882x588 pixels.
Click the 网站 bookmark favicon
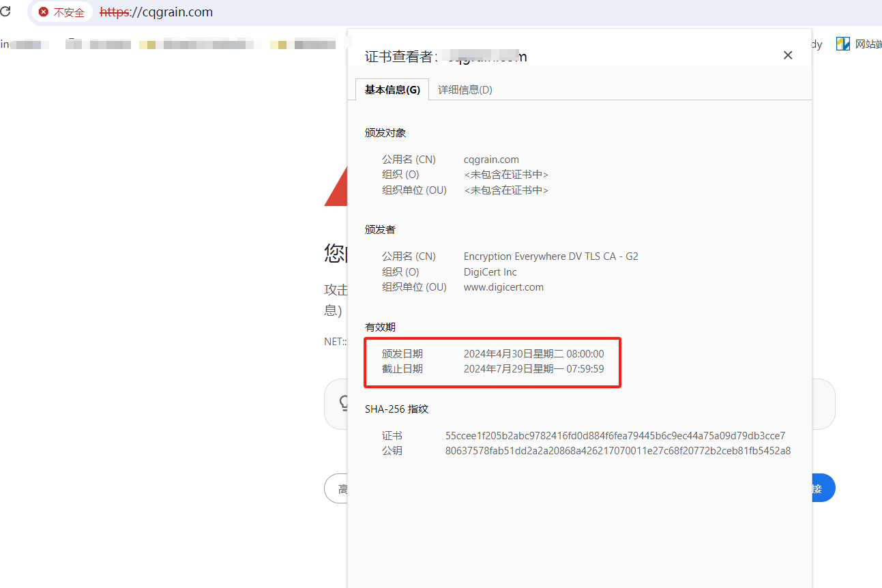click(843, 44)
